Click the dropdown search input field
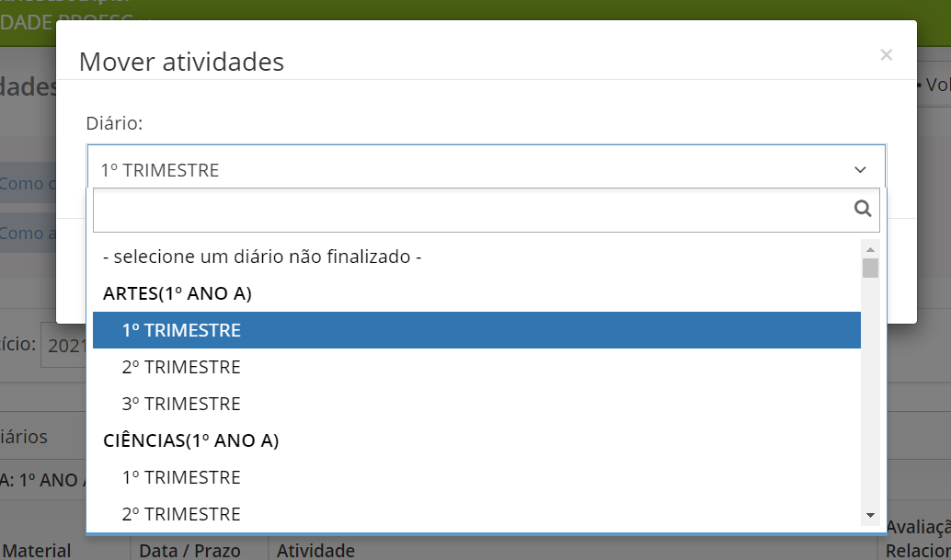The height and width of the screenshot is (560, 951). click(487, 210)
